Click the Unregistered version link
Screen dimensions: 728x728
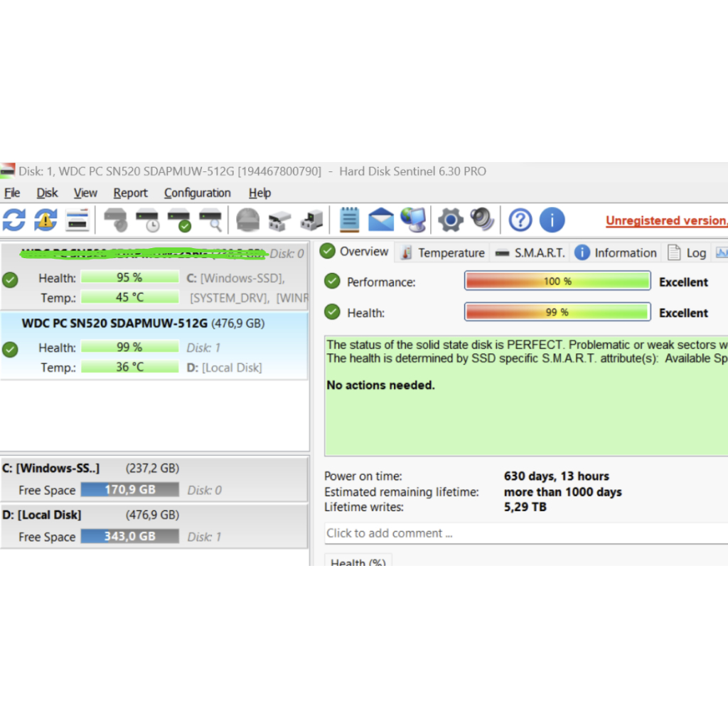coord(665,220)
